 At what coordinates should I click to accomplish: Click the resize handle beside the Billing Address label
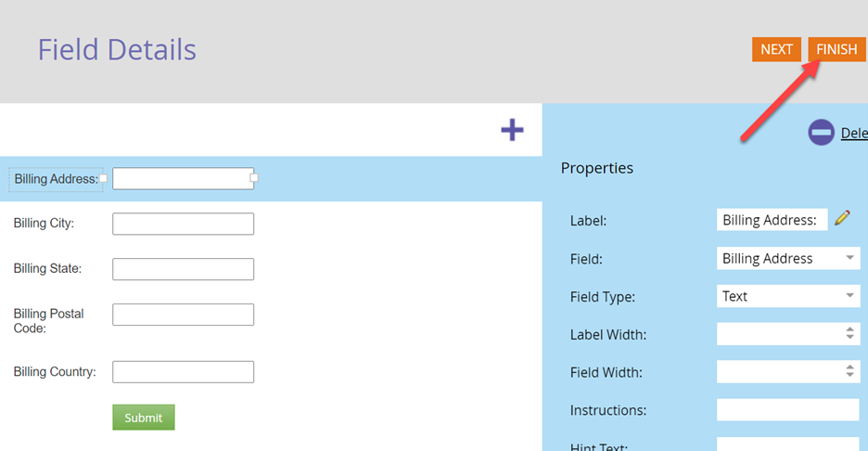[x=103, y=178]
